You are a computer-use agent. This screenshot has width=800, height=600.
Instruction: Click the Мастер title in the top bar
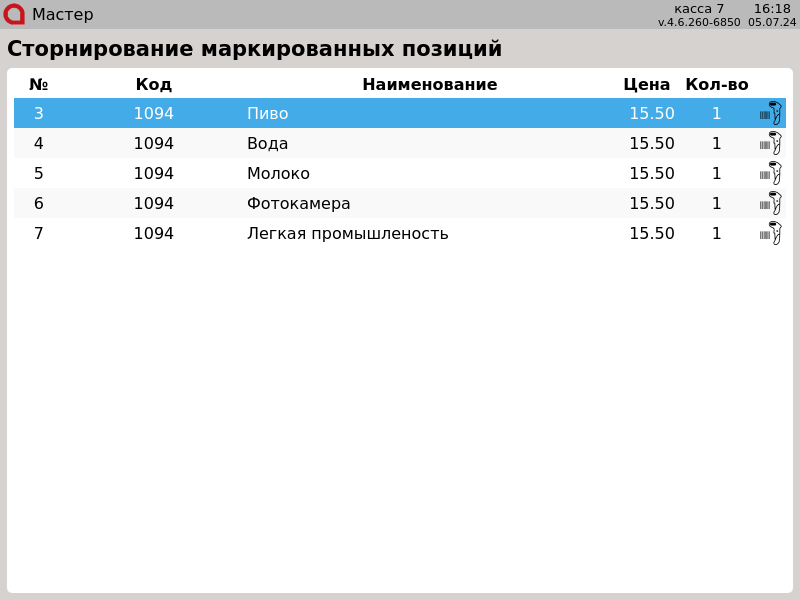click(x=62, y=15)
